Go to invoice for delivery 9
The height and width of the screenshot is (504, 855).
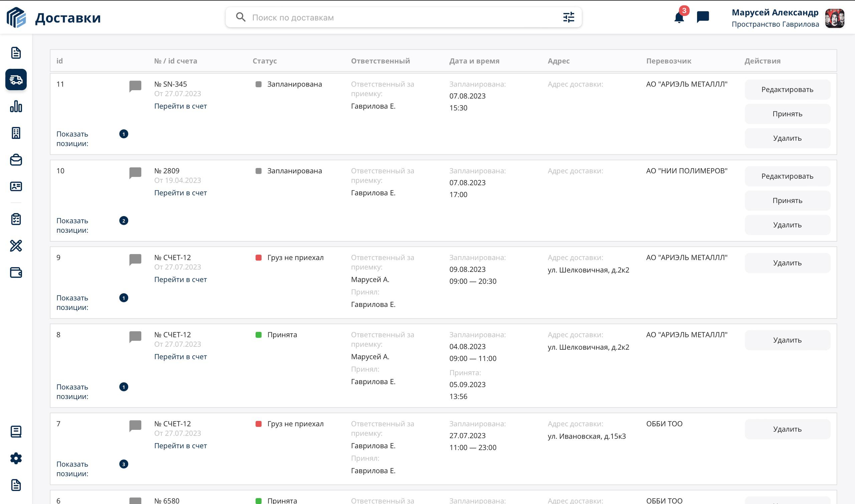[x=180, y=279]
